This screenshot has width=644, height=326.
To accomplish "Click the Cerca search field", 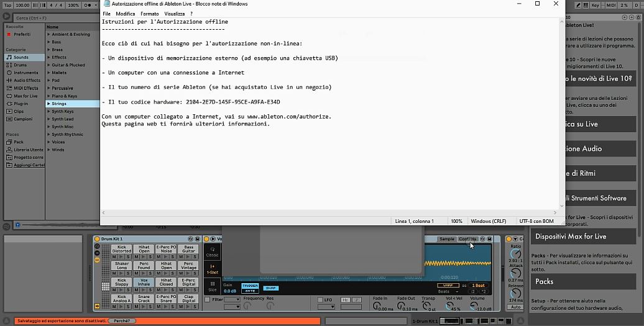I will point(55,18).
